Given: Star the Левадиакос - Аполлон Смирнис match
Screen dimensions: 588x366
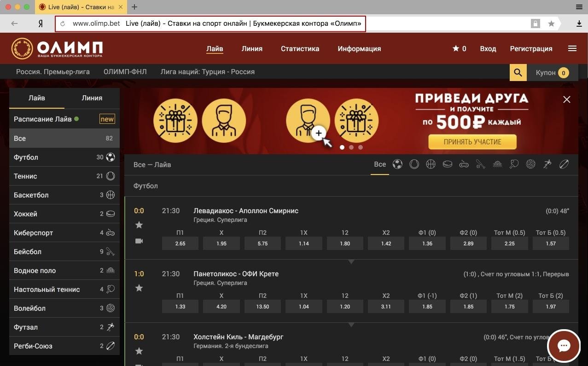Looking at the screenshot, I should click(139, 225).
